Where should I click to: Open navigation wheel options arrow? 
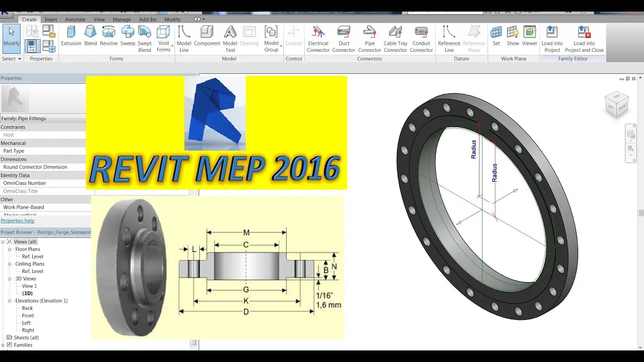coord(631,141)
